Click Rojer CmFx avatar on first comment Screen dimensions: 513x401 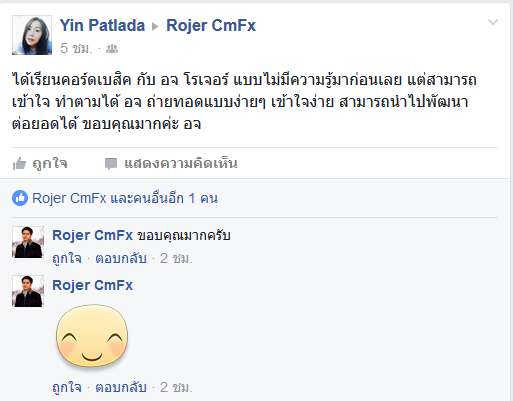click(28, 242)
